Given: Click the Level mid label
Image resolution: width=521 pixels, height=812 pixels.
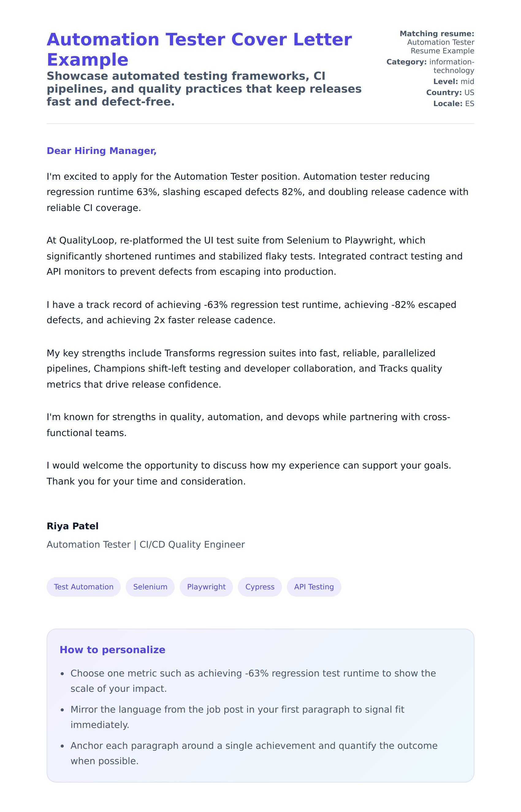Looking at the screenshot, I should 453,82.
